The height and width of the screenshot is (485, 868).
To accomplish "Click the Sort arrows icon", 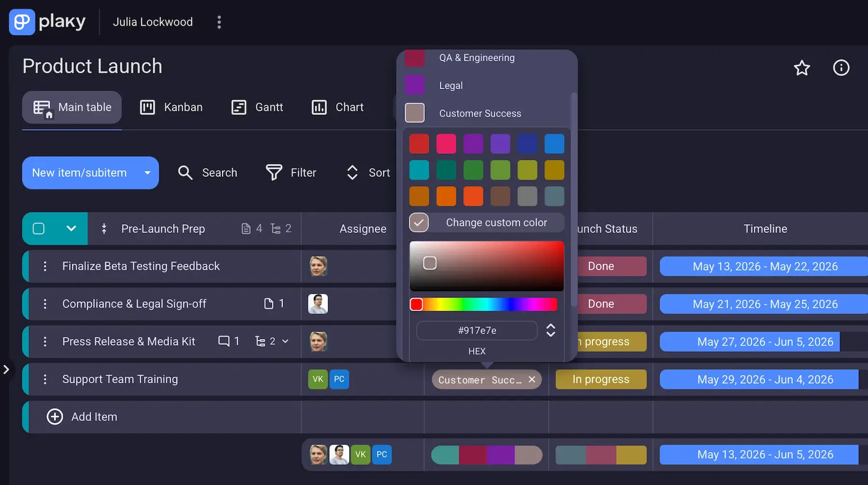I will coord(353,173).
